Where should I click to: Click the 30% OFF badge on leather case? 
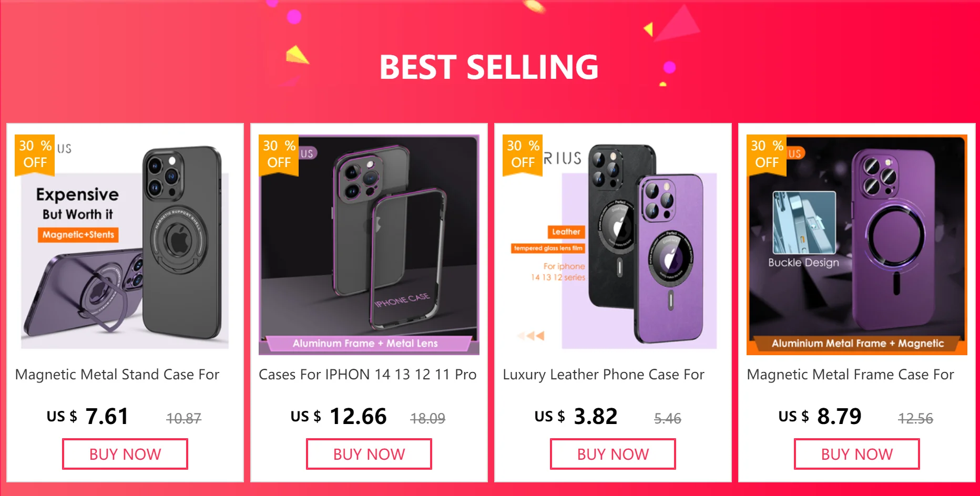point(523,154)
